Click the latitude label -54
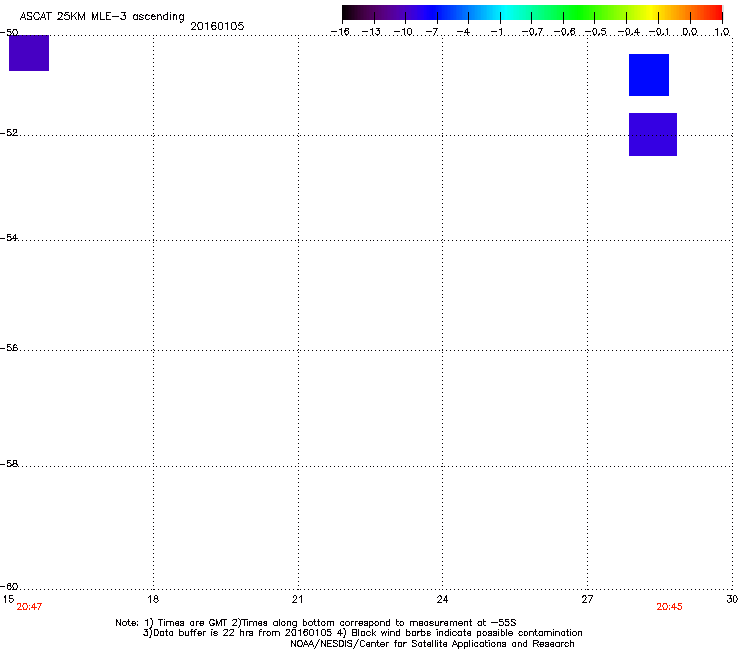Viewport: 740px width, 650px height. pos(9,237)
